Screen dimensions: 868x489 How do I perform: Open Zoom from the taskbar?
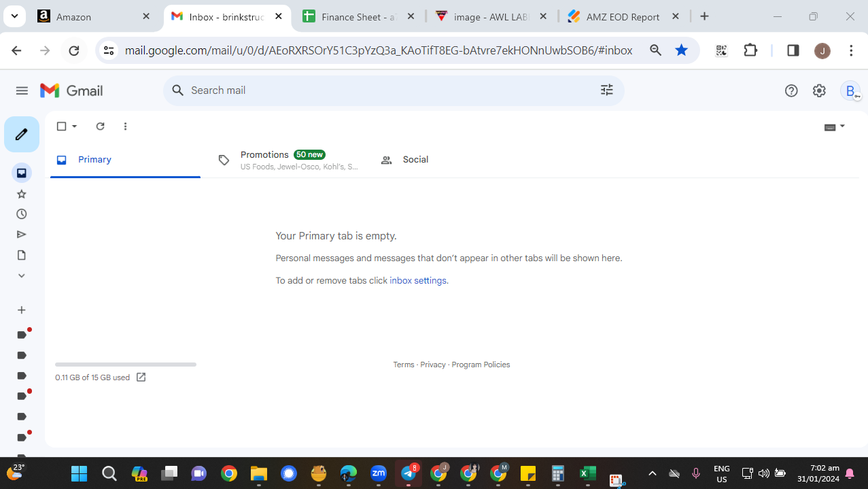(379, 473)
